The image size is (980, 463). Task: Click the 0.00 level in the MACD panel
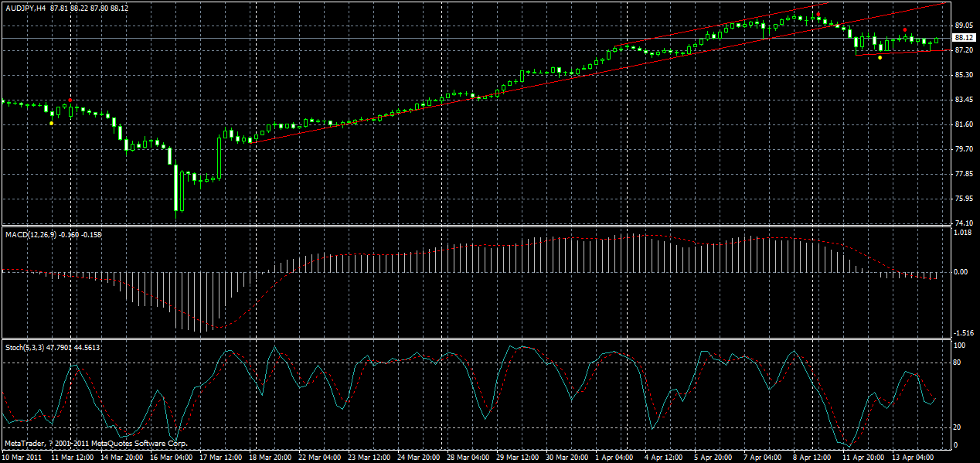[962, 272]
